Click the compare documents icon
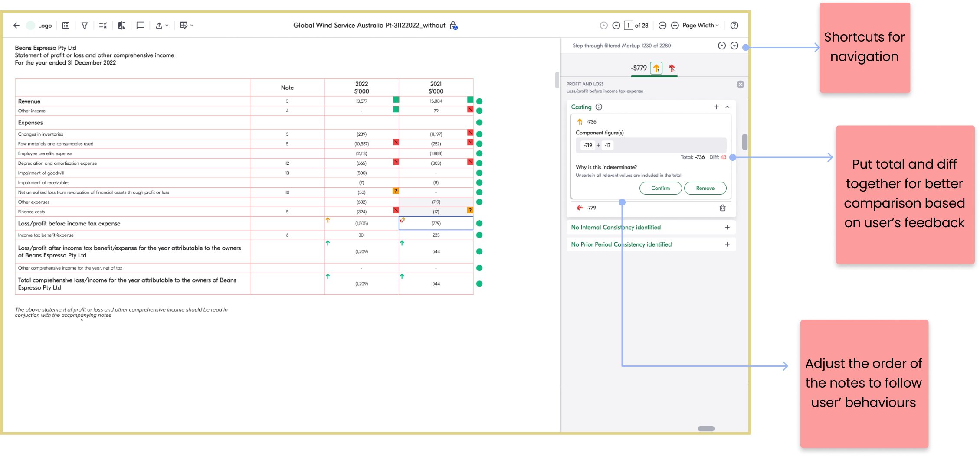This screenshot has height=456, width=980. (x=122, y=26)
